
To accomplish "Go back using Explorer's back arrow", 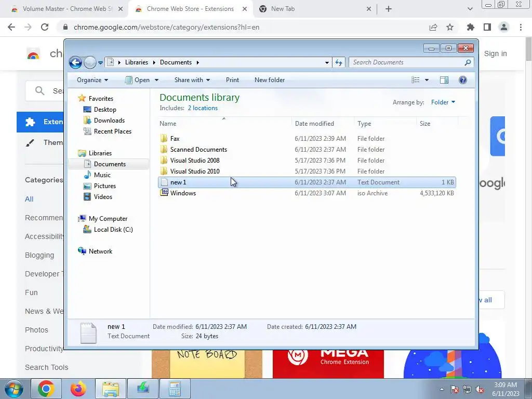I will (x=75, y=62).
